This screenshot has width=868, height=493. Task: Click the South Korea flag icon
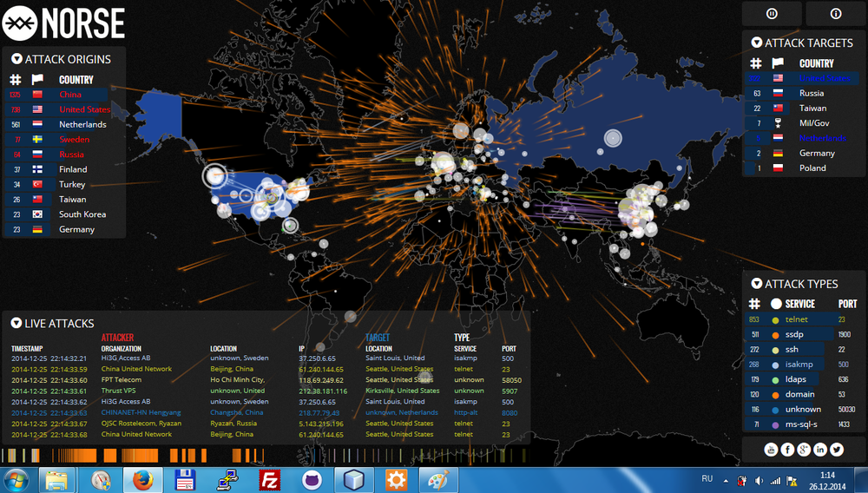(x=37, y=214)
